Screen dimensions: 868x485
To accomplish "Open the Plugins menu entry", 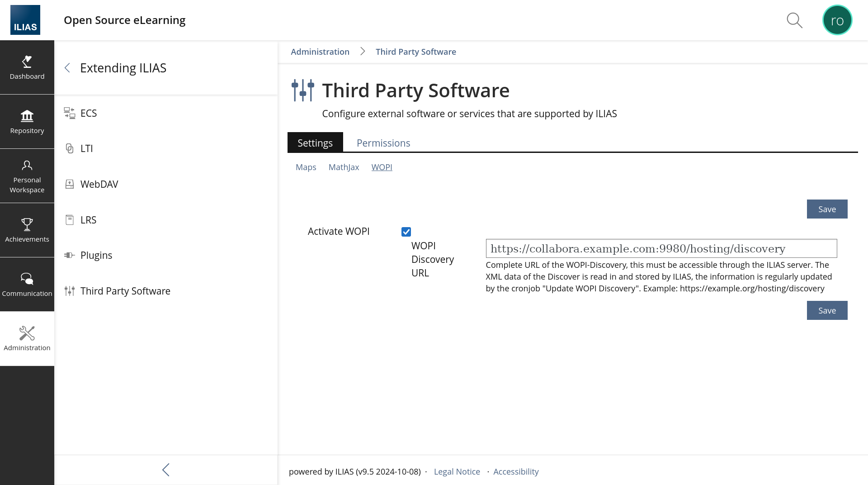I will point(96,255).
